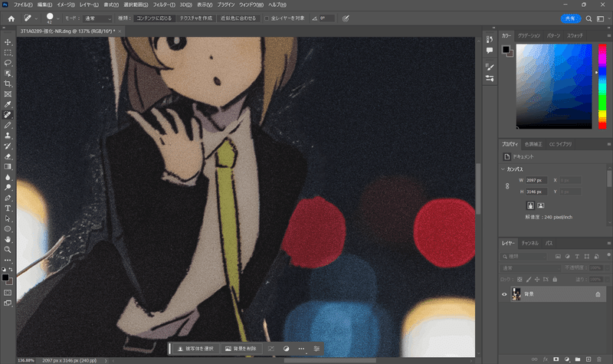613x364 pixels.
Task: Open the モード 通常 dropdown in options bar
Action: point(97,18)
